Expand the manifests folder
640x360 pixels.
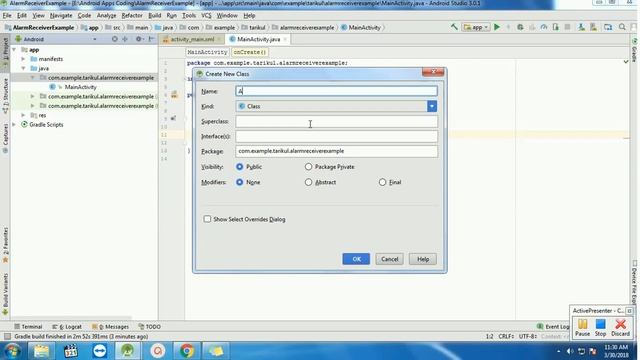pos(24,59)
